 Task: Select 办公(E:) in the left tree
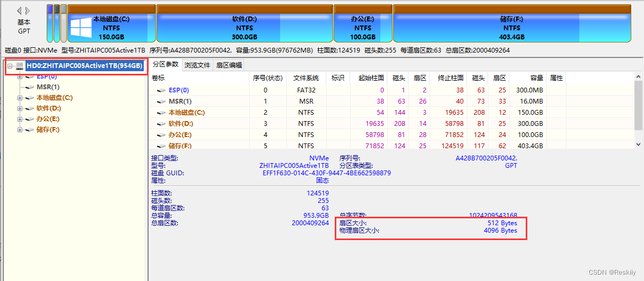click(48, 119)
